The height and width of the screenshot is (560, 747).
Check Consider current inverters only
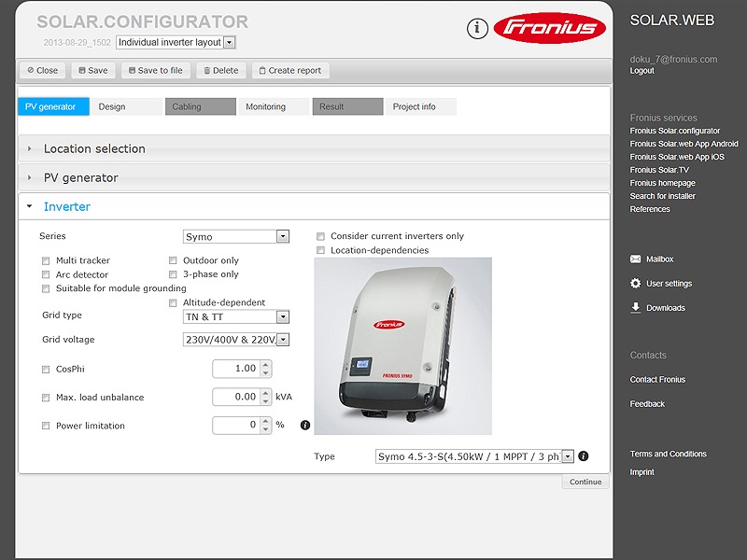pyautogui.click(x=321, y=236)
